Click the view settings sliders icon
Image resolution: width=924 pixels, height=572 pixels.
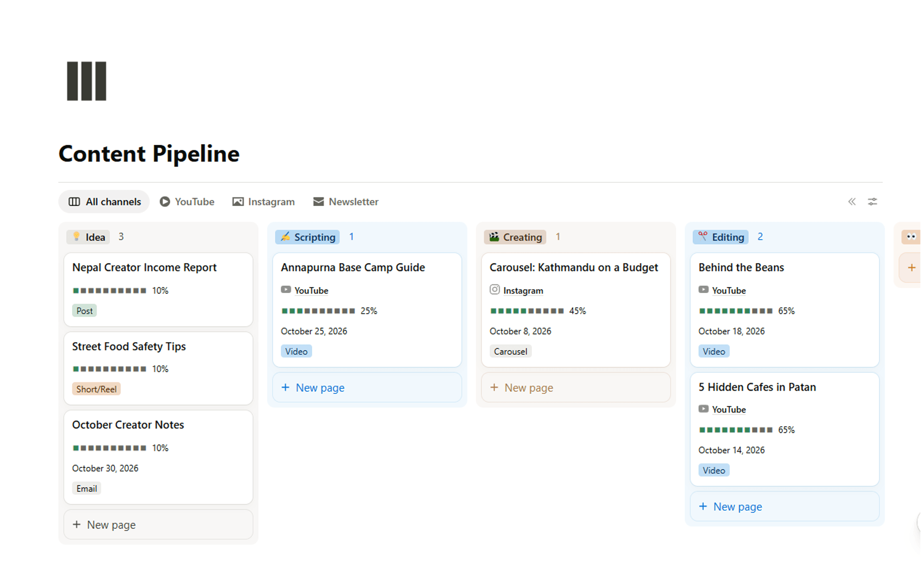pos(872,201)
